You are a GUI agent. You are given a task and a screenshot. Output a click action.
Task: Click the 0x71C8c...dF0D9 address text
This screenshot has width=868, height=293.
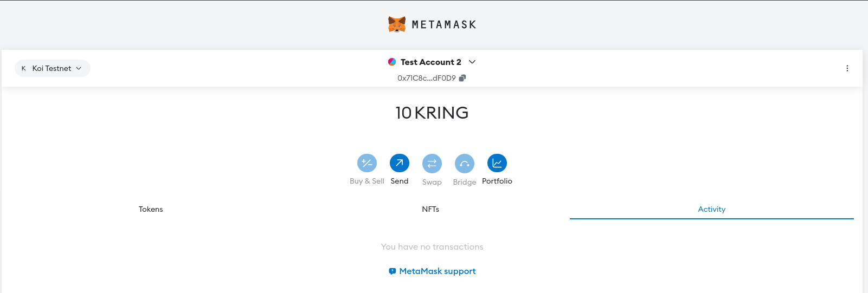[x=427, y=78]
